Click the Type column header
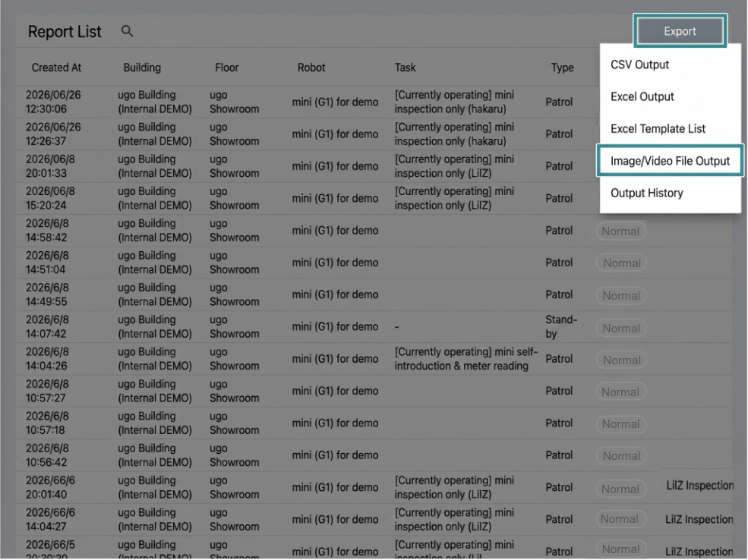This screenshot has height=560, width=748. click(563, 68)
